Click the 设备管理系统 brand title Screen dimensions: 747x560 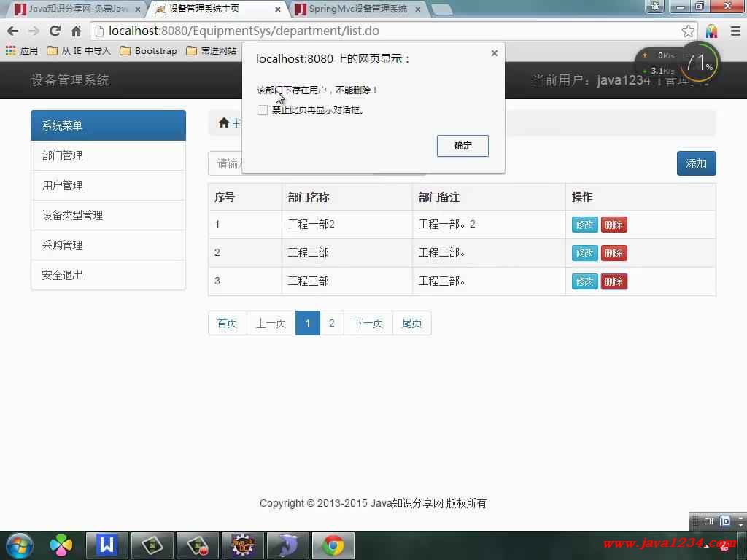tap(71, 80)
